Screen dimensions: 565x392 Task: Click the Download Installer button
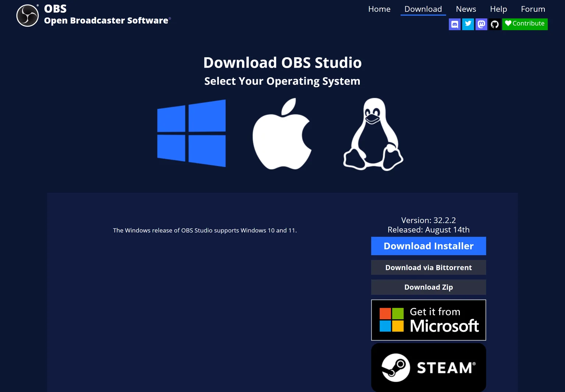[x=429, y=246]
